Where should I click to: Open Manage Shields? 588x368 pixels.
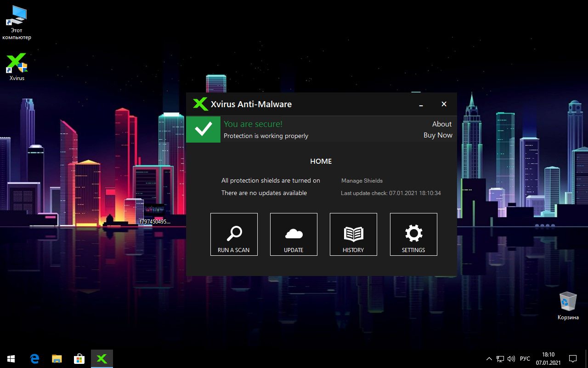pyautogui.click(x=362, y=180)
